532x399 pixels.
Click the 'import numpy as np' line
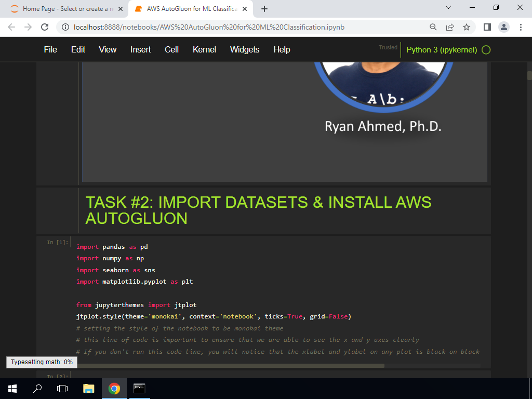110,258
